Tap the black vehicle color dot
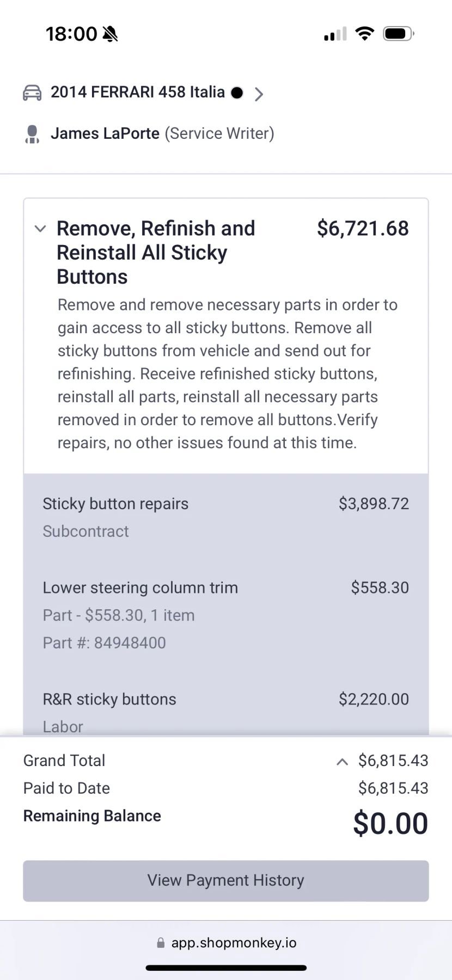 coord(237,93)
